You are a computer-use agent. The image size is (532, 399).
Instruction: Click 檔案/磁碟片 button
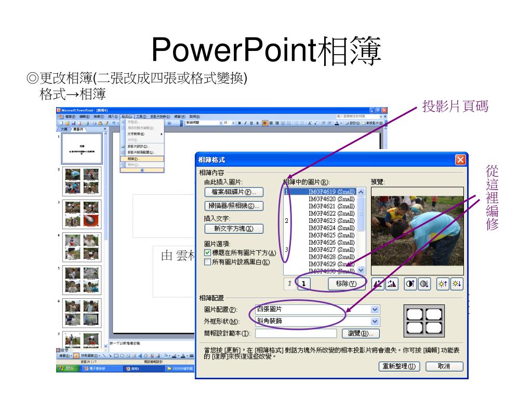[x=234, y=192]
